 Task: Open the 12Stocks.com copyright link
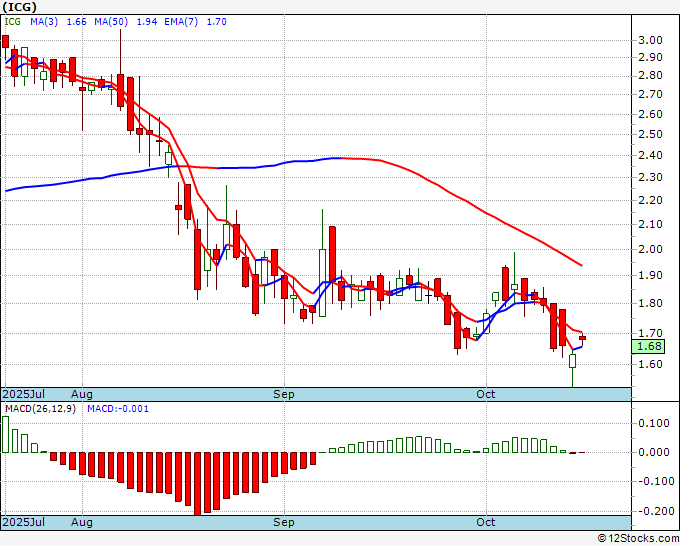pyautogui.click(x=638, y=538)
